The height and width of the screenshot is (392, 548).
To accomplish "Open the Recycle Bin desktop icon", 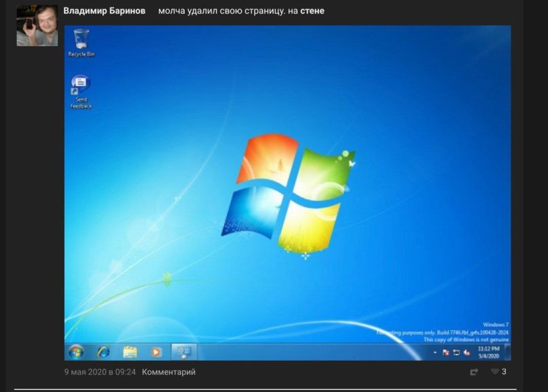I will 81,43.
